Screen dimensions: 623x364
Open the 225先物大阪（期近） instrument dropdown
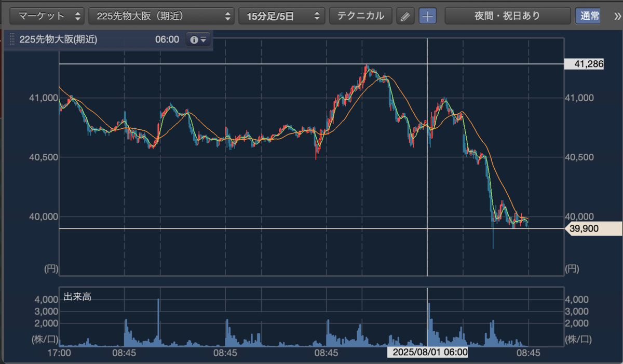coord(161,16)
